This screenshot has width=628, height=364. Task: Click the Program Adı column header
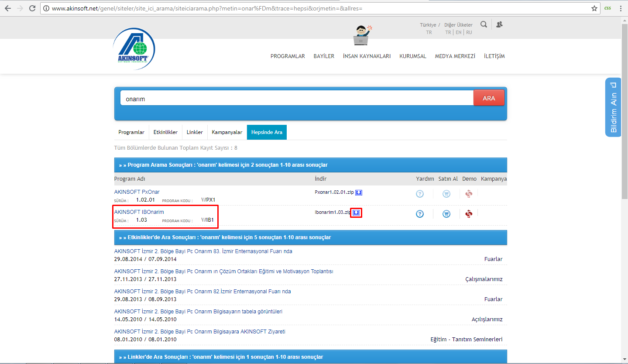click(x=130, y=179)
